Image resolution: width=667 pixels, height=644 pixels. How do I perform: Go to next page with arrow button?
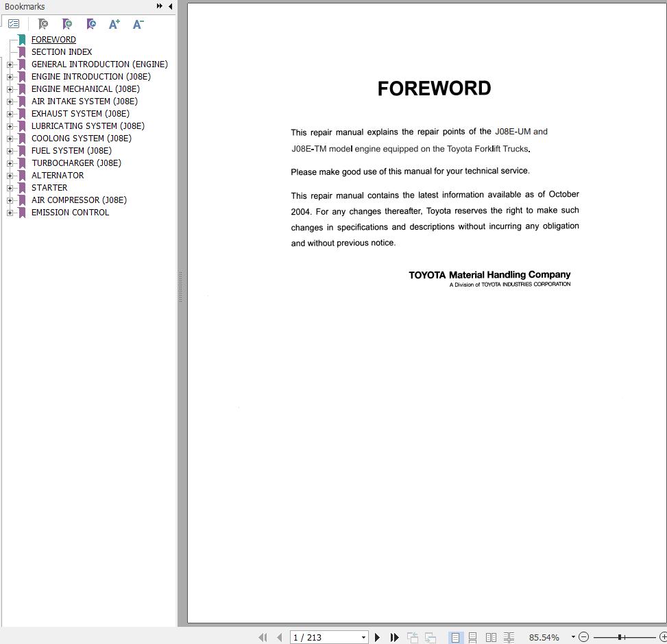(x=378, y=637)
